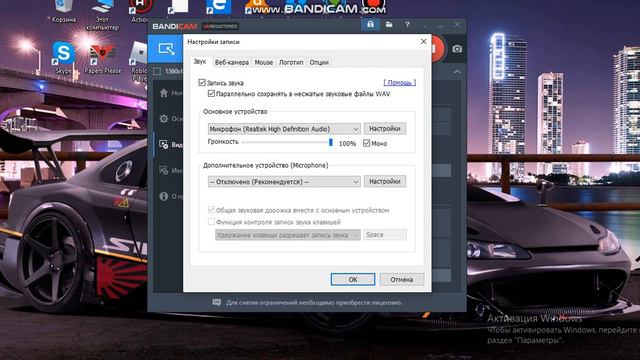The image size is (640, 360).
Task: Click Отмена to cancel settings
Action: [x=402, y=279]
